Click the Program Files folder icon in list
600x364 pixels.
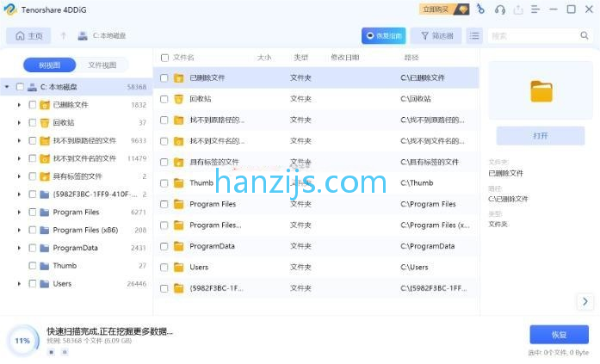click(179, 204)
